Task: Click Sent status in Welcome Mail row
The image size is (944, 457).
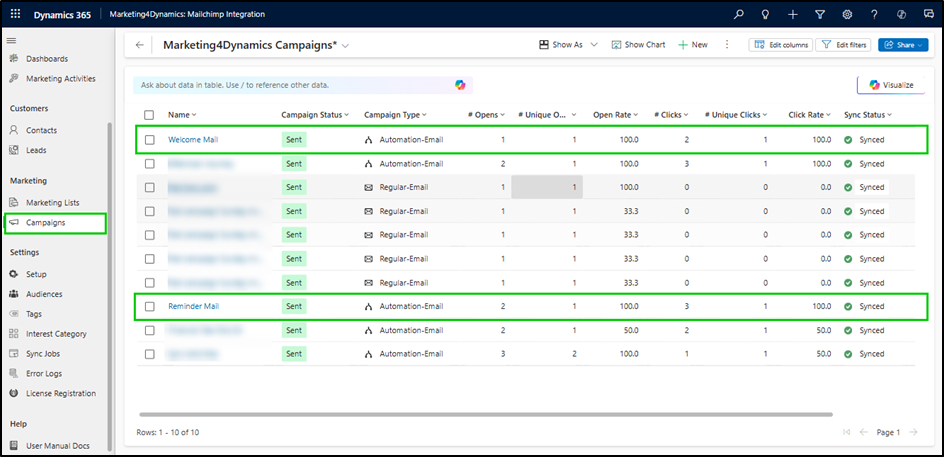Action: pos(294,140)
